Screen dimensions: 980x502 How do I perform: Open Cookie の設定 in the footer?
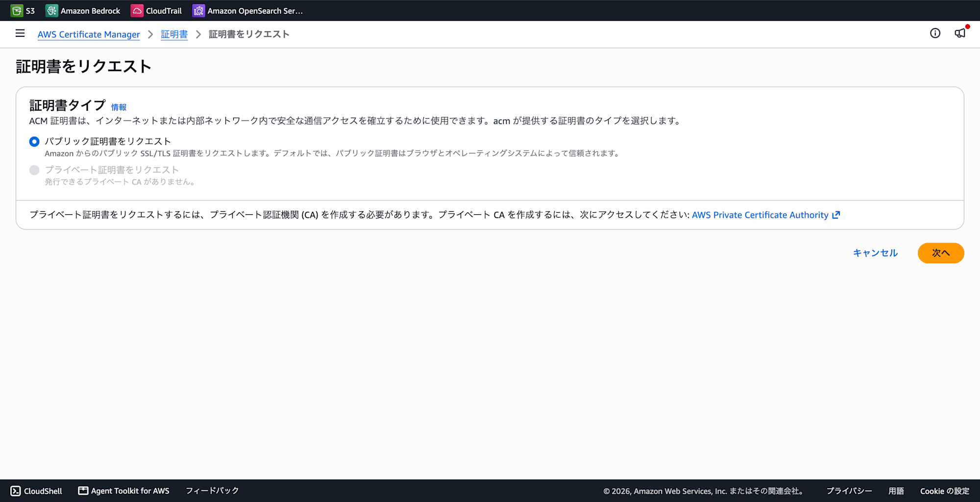(x=945, y=491)
